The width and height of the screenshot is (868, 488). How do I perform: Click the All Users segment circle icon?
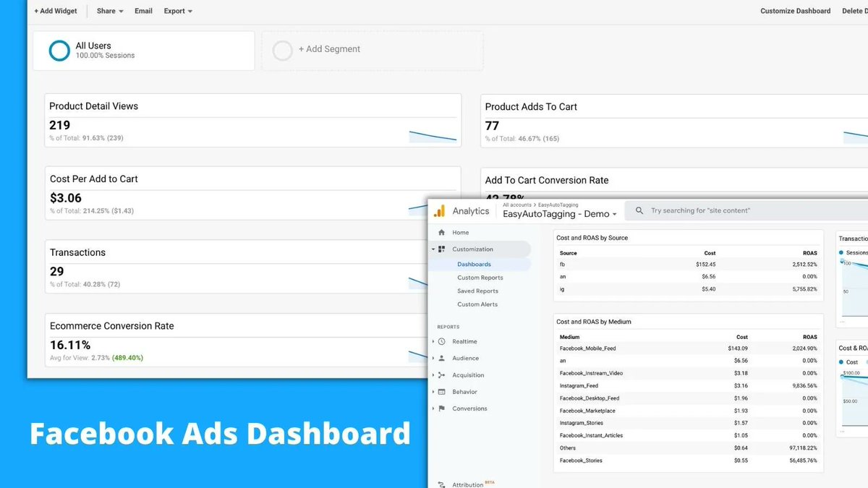pyautogui.click(x=59, y=50)
